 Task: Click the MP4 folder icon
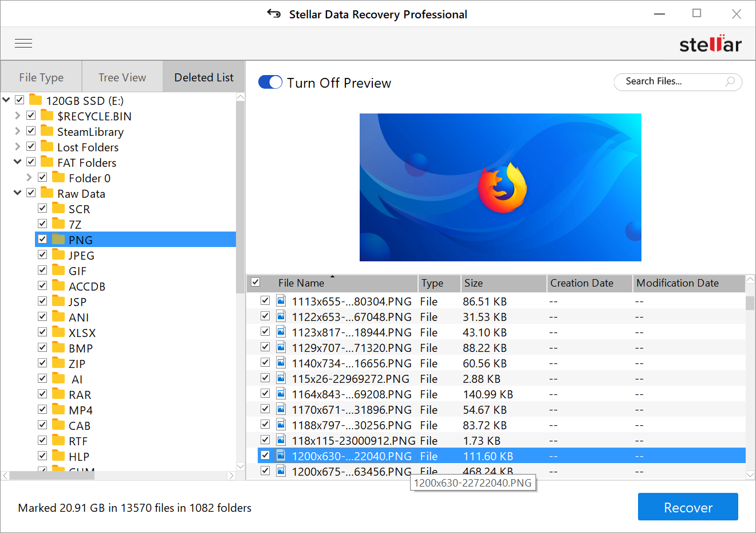(58, 410)
